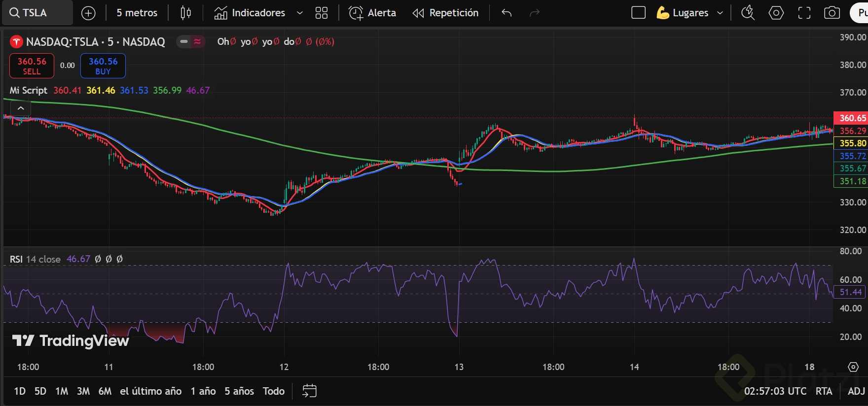Select the NASDAQ:TSLA chart title

click(x=95, y=42)
